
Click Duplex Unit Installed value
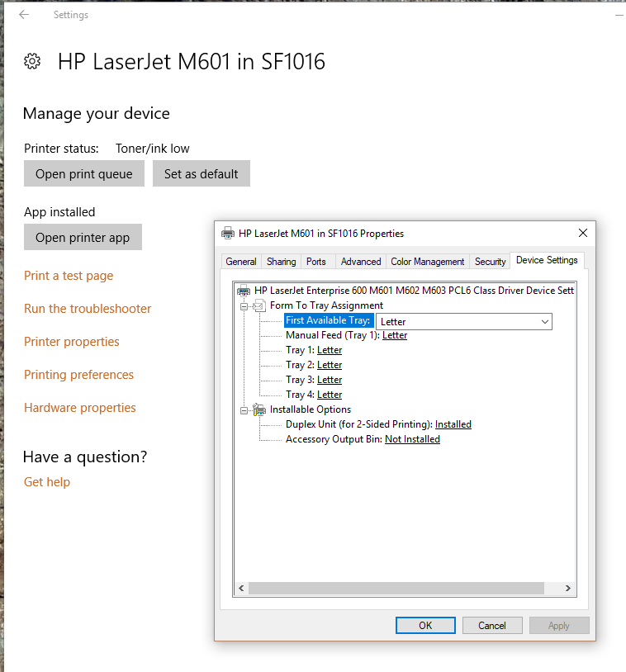(x=453, y=424)
